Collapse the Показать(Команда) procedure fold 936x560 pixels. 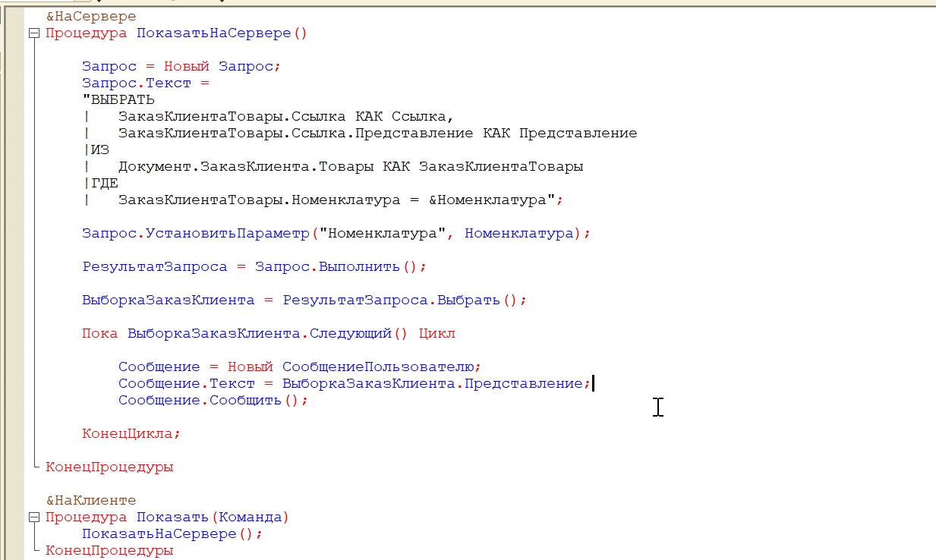[33, 518]
